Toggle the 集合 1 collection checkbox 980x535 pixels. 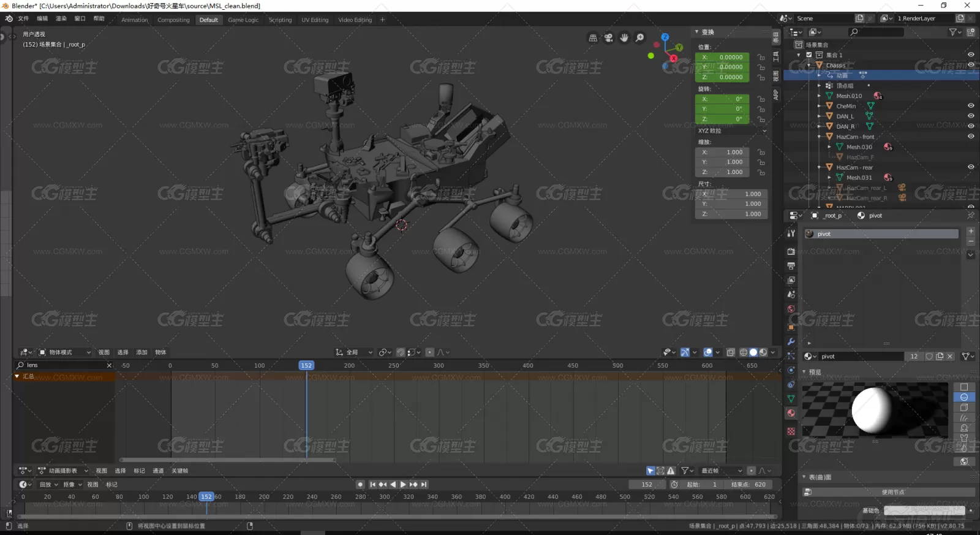point(809,55)
